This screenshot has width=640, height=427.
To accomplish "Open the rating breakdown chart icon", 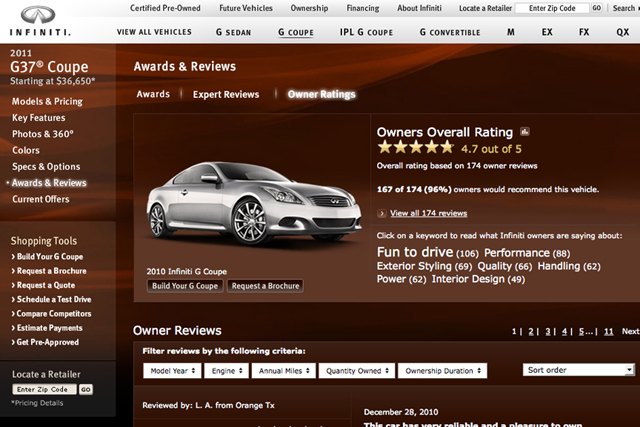I will (x=524, y=131).
